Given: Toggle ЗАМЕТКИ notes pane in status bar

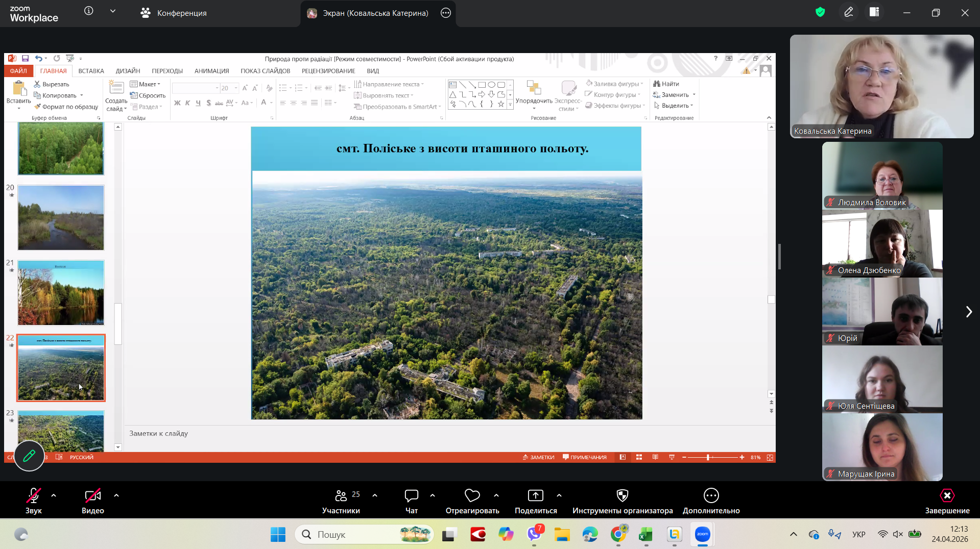Looking at the screenshot, I should (538, 457).
